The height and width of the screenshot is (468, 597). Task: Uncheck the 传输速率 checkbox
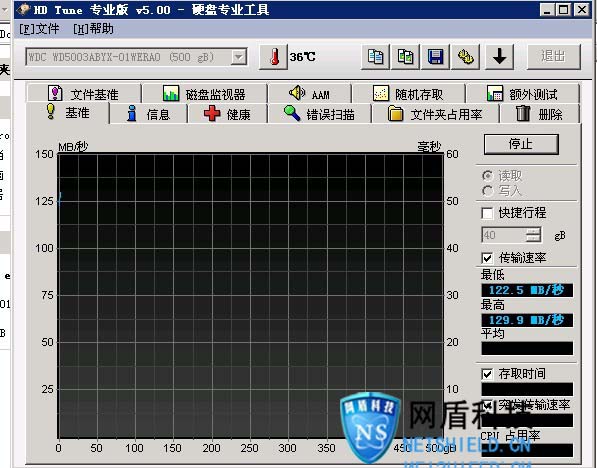click(487, 258)
